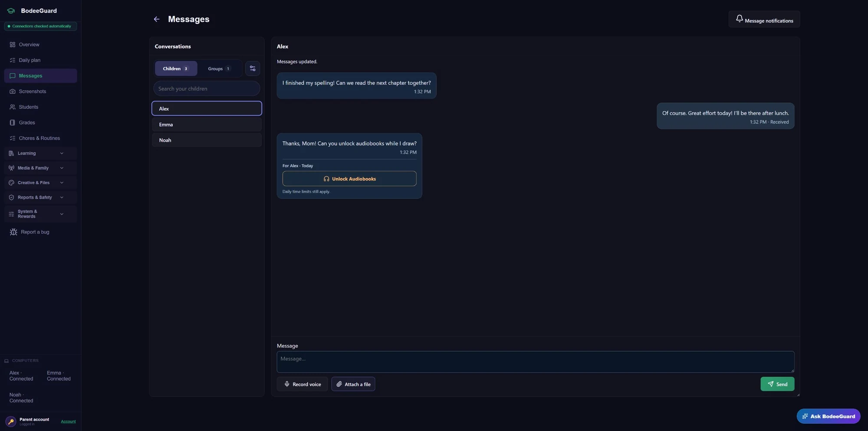Switch to the Children conversations tab

tap(176, 69)
